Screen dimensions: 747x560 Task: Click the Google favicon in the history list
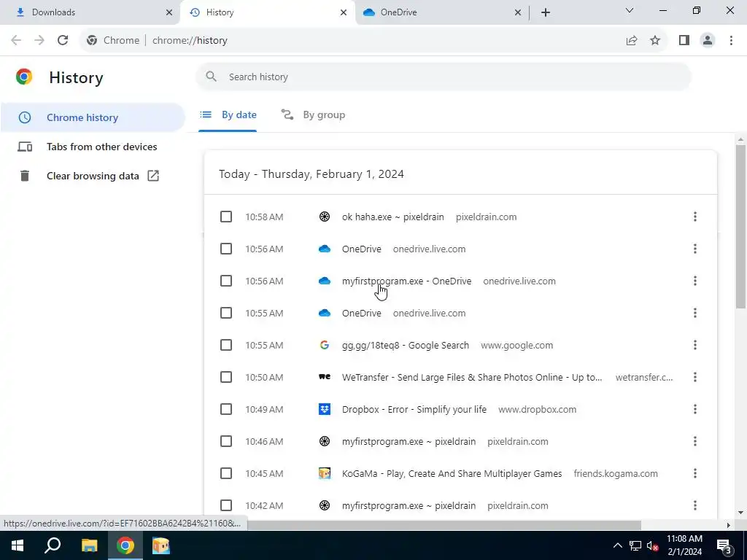tap(325, 345)
